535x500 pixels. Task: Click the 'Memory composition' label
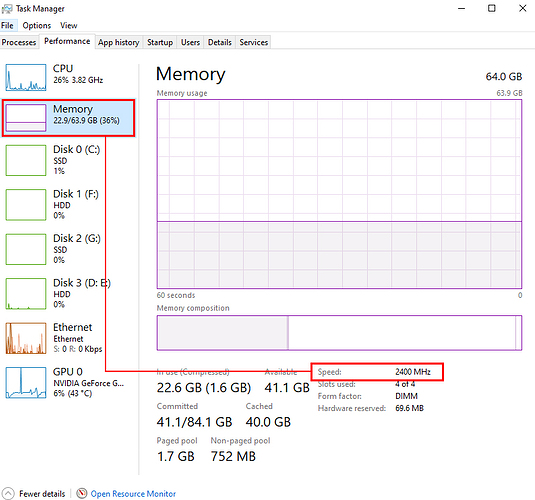[x=193, y=308]
